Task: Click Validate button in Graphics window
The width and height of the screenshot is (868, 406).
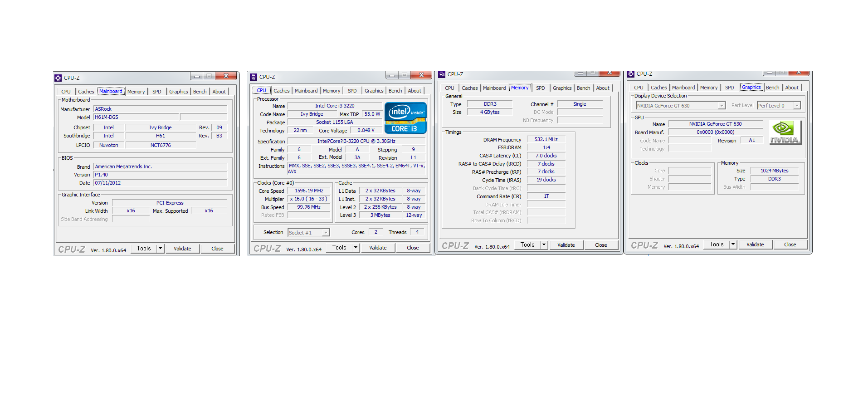Action: click(x=755, y=245)
